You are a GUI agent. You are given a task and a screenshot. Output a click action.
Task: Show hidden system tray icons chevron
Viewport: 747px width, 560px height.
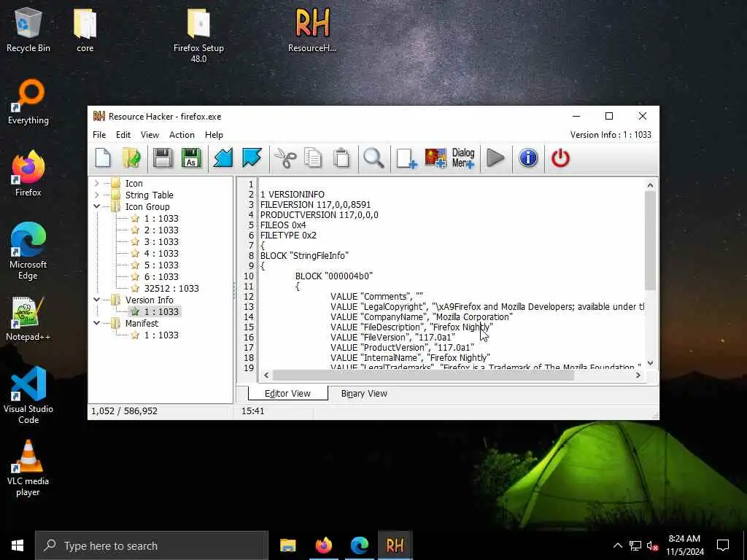pos(617,545)
